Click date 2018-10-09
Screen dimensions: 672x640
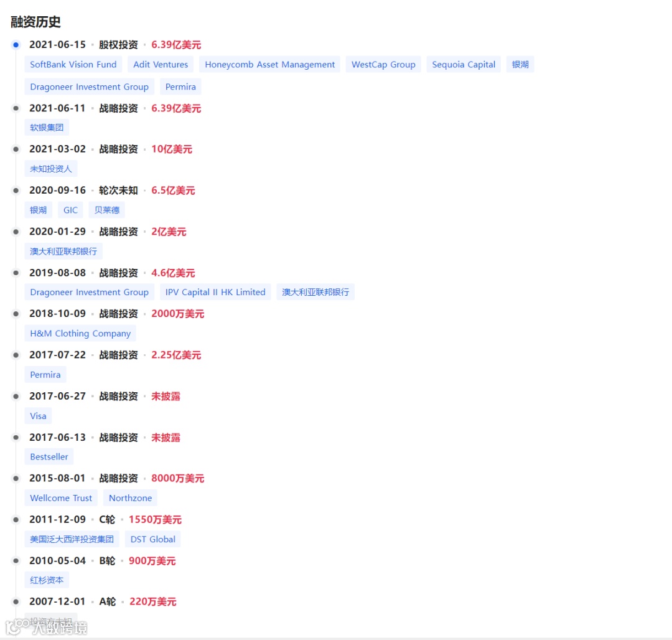click(x=57, y=314)
